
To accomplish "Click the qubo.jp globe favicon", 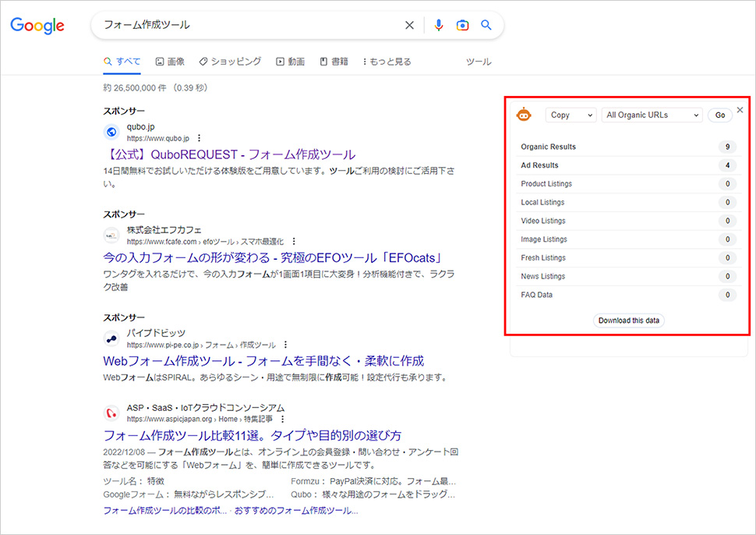I will (111, 132).
